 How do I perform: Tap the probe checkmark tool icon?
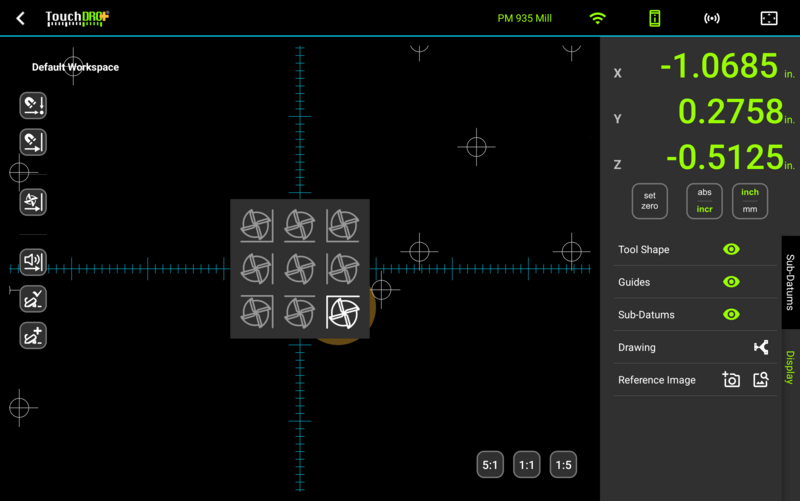pos(33,299)
